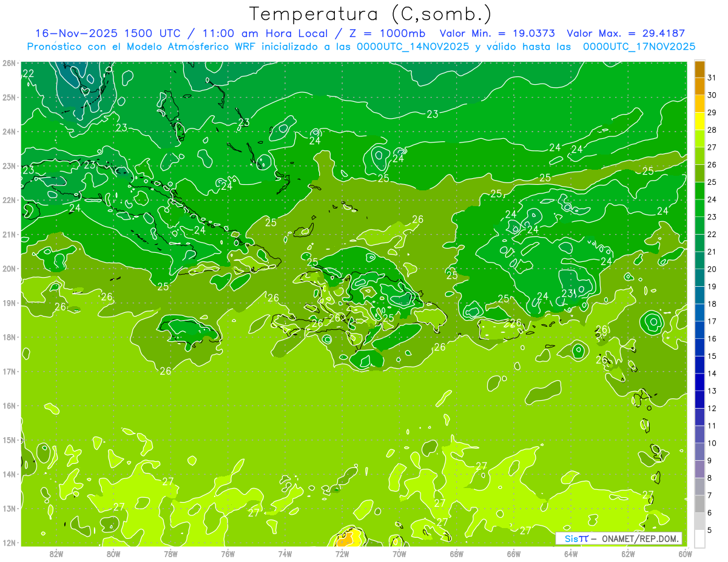
Task: Click the 26N latitude axis label
Action: pyautogui.click(x=8, y=63)
